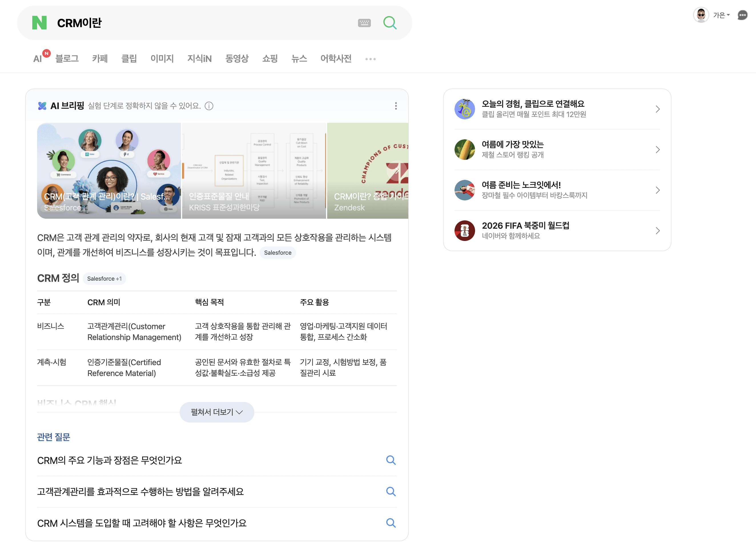Click the 동영상 tab
Viewport: 756px width, 555px height.
(237, 59)
